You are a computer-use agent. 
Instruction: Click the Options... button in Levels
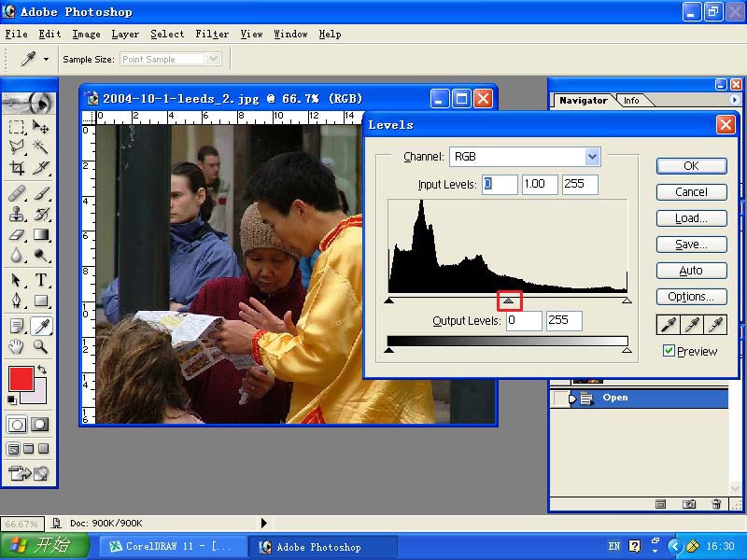(690, 297)
